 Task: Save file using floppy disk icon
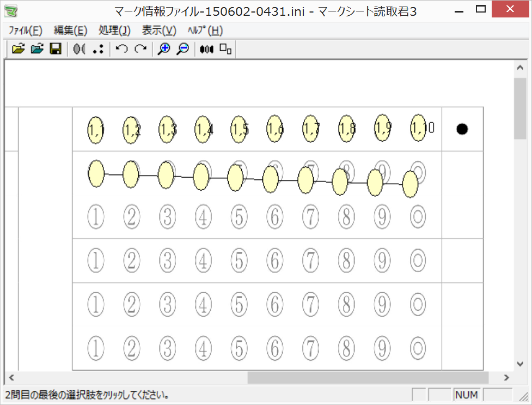pos(55,49)
